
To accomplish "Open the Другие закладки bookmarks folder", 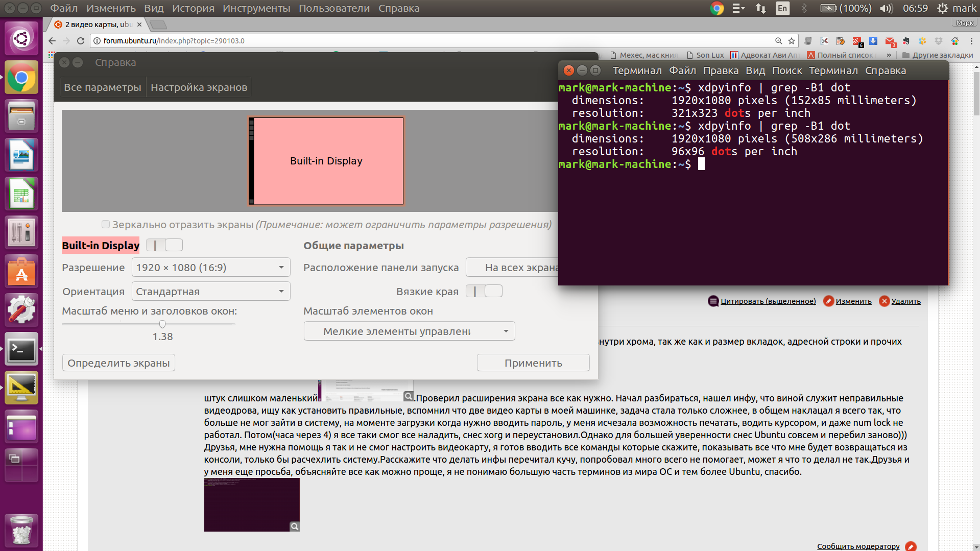I will point(938,55).
